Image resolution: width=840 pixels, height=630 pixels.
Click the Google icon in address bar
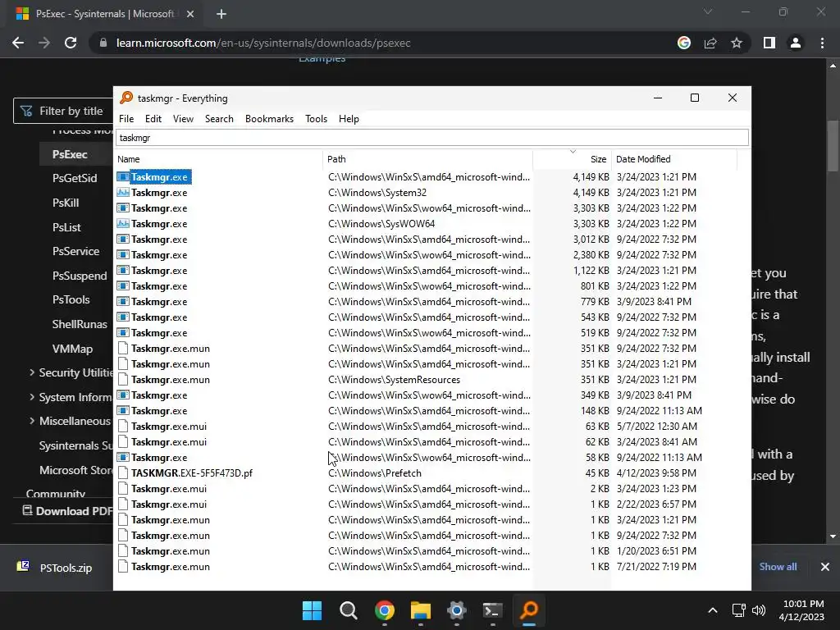tap(683, 43)
